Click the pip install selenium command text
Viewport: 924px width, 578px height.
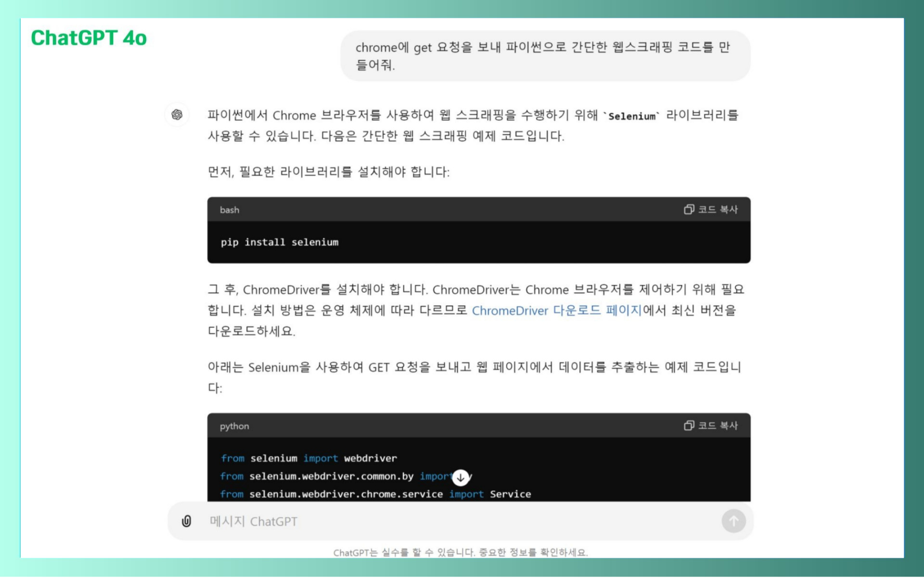click(x=280, y=242)
